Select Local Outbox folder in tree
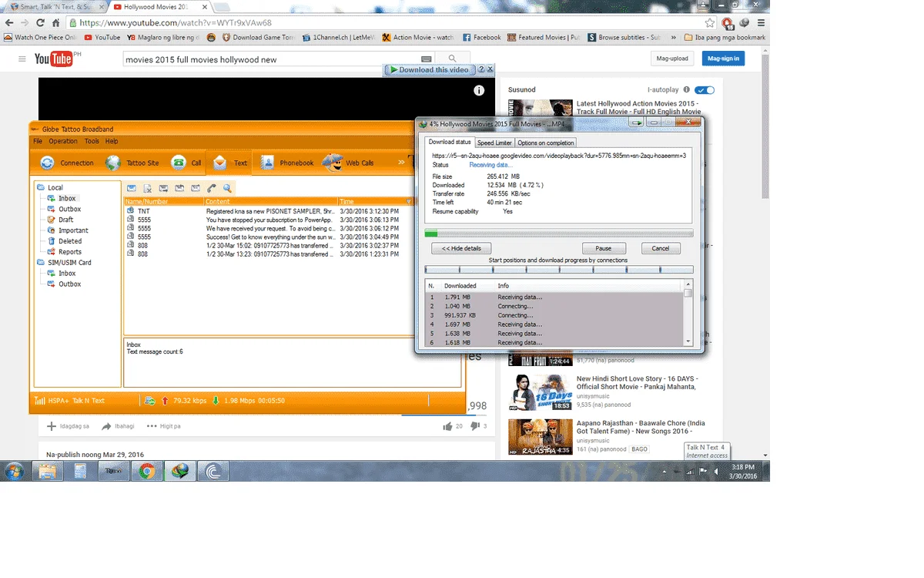Screen dimensions: 924x578 coord(69,209)
